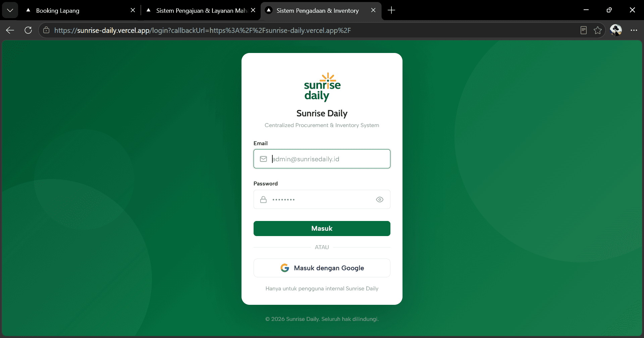Click the lock icon in Password field

click(264, 200)
